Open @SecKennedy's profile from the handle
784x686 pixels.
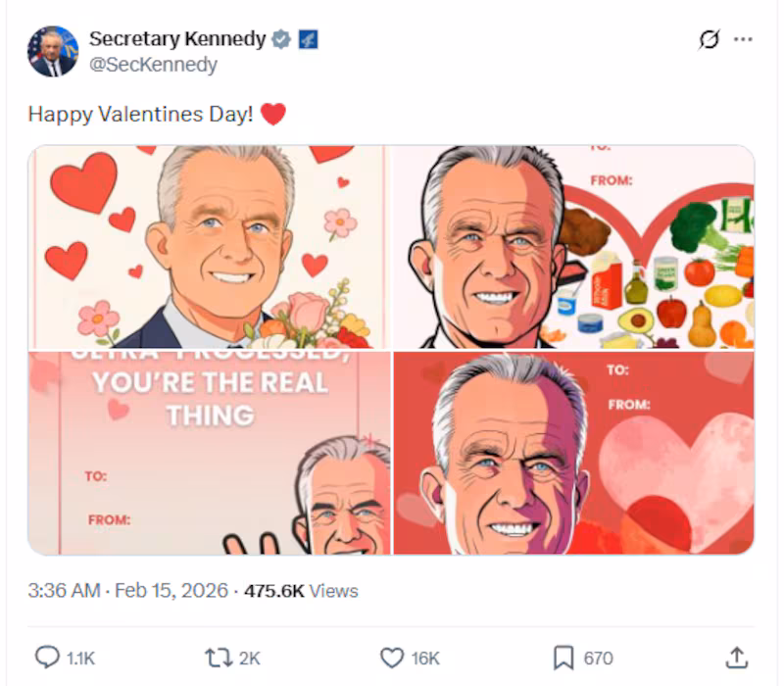(x=154, y=65)
